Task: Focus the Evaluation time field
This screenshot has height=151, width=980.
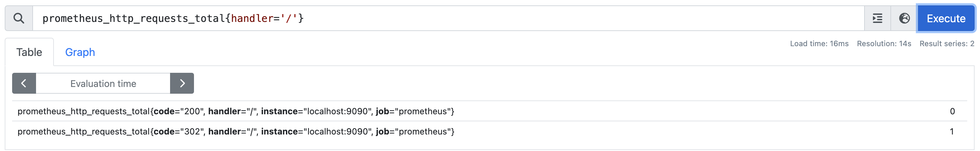Action: (x=103, y=83)
